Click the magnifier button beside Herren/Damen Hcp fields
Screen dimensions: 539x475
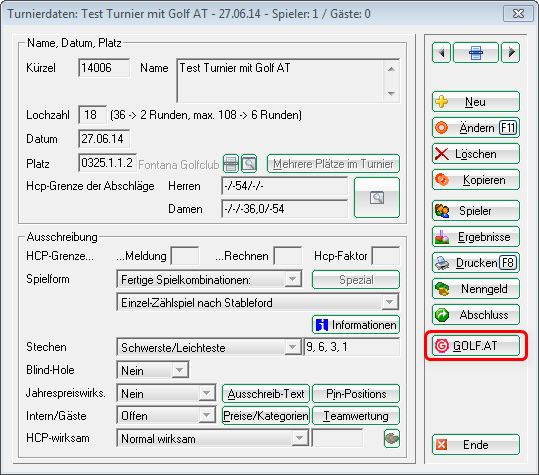(377, 198)
